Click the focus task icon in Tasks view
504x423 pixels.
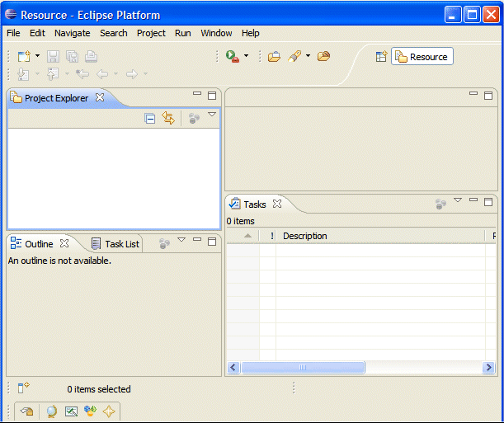440,204
